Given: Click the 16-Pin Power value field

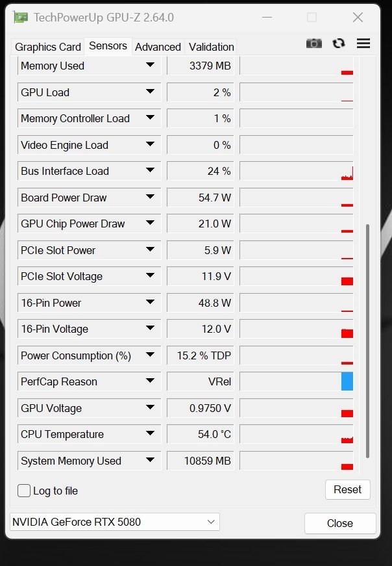Looking at the screenshot, I should 201,303.
